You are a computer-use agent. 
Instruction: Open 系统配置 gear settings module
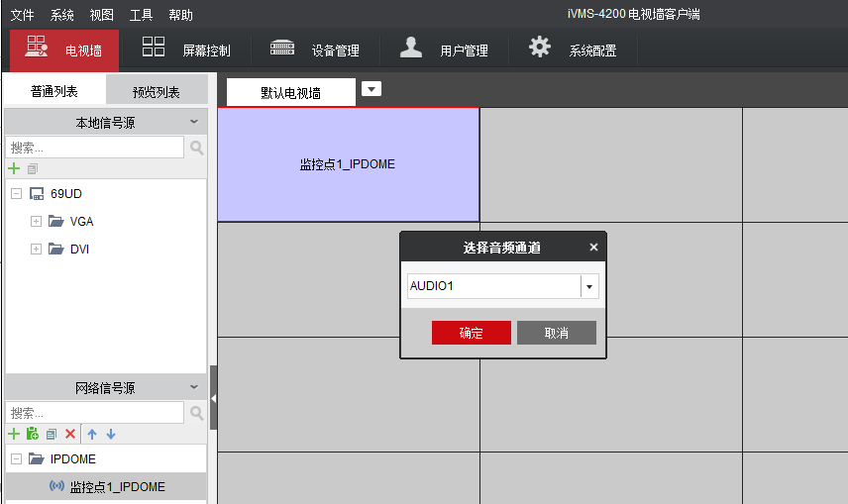[573, 50]
